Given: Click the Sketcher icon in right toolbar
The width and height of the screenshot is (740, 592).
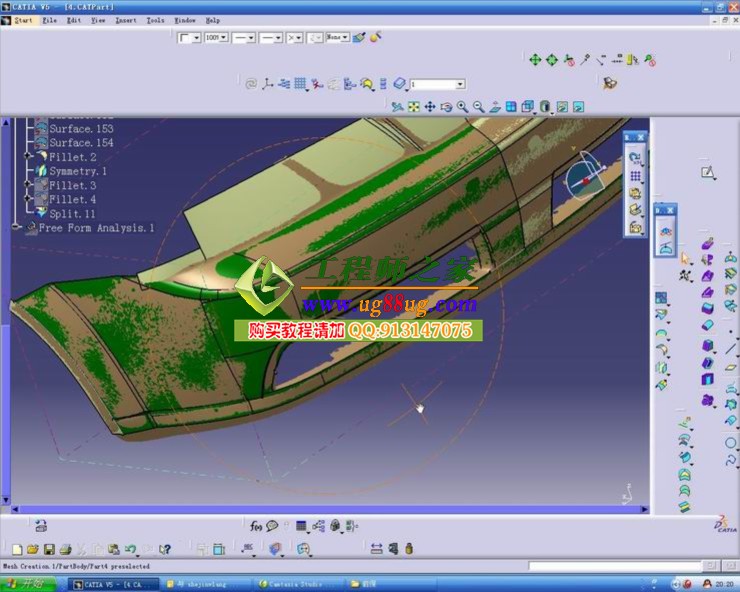Looking at the screenshot, I should (708, 173).
